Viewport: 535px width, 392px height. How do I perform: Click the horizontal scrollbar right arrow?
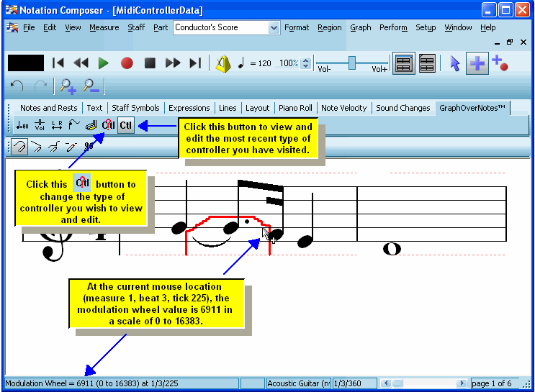pos(462,383)
